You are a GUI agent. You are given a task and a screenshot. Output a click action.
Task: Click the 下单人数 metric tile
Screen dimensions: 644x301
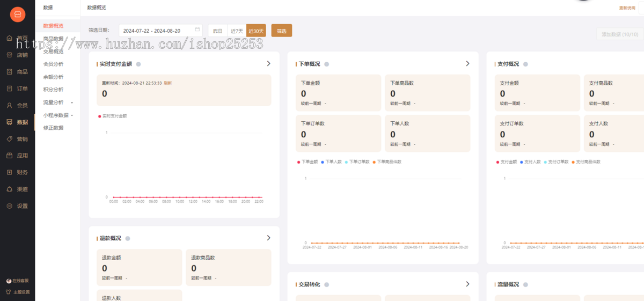click(427, 134)
